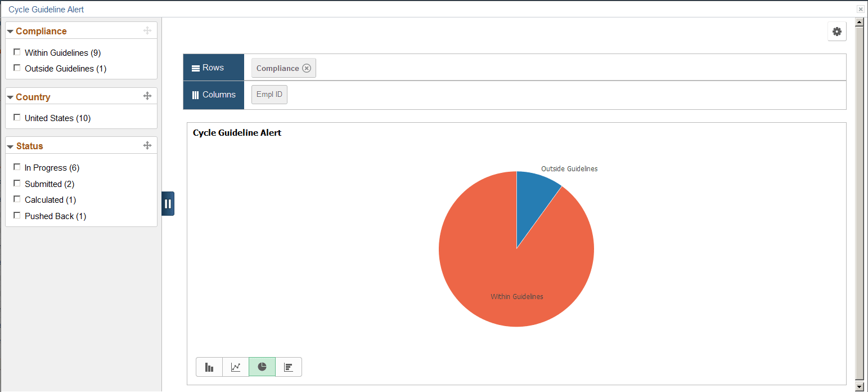Check the In Progress status filter
Viewport: 868px width, 392px height.
coord(17,167)
